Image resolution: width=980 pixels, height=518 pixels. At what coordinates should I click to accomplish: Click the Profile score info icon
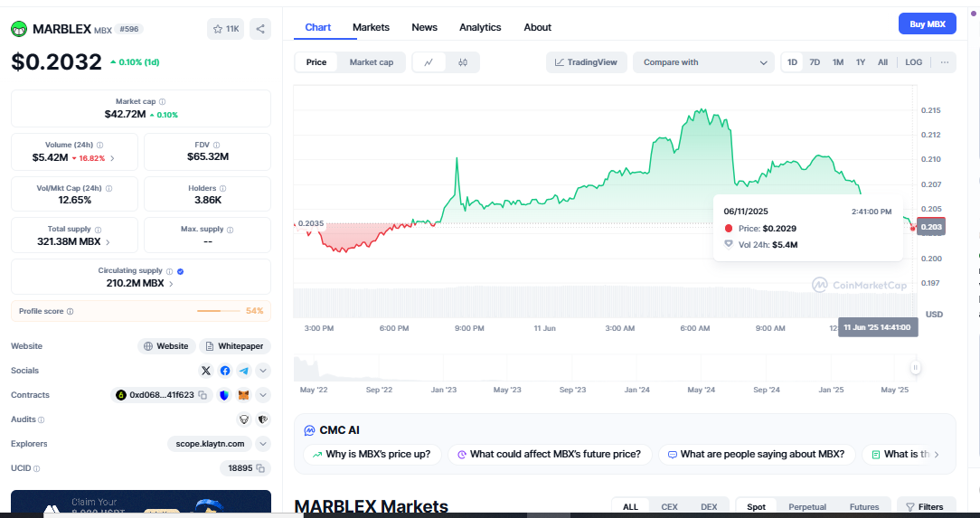[x=70, y=311]
